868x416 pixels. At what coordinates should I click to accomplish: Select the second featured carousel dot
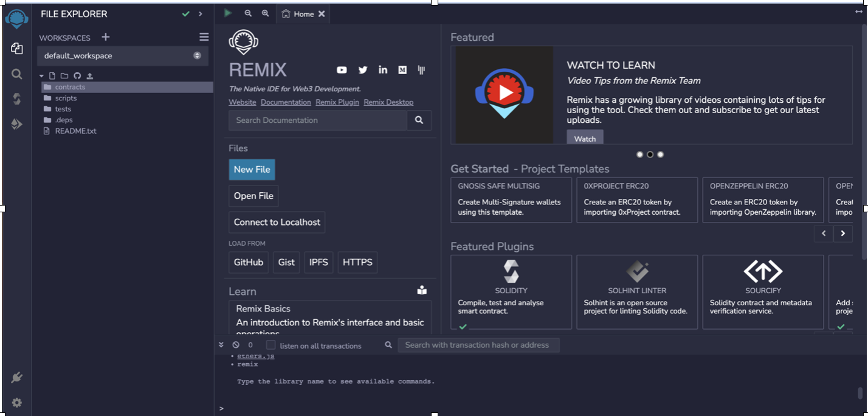tap(650, 154)
